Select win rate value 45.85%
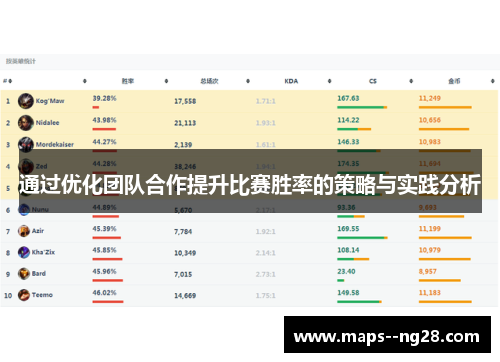 tap(104, 250)
